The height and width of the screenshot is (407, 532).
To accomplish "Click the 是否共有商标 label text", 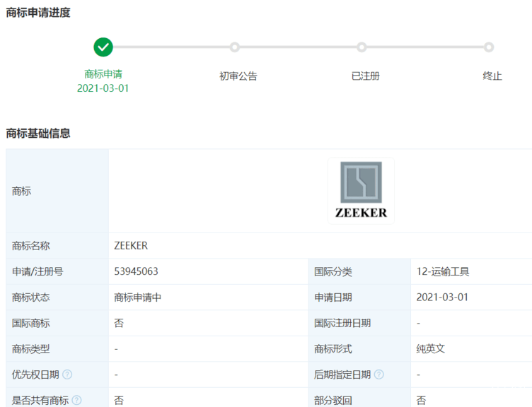I will 40,400.
